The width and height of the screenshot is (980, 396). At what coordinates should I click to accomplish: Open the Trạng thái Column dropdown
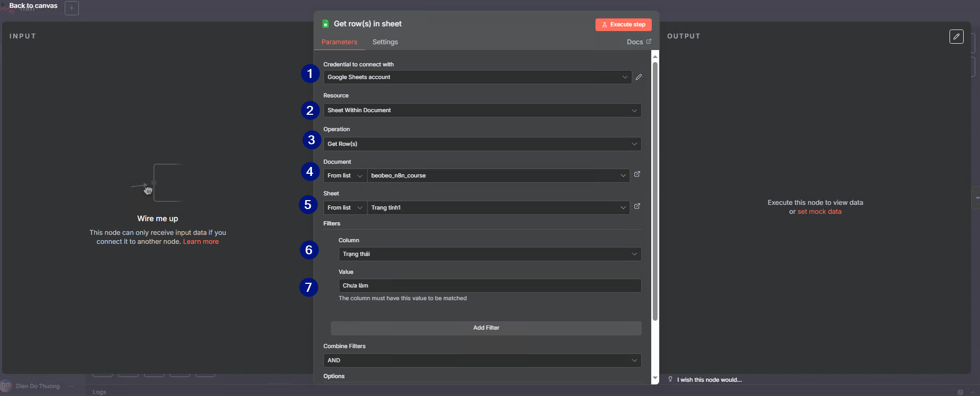coord(489,254)
